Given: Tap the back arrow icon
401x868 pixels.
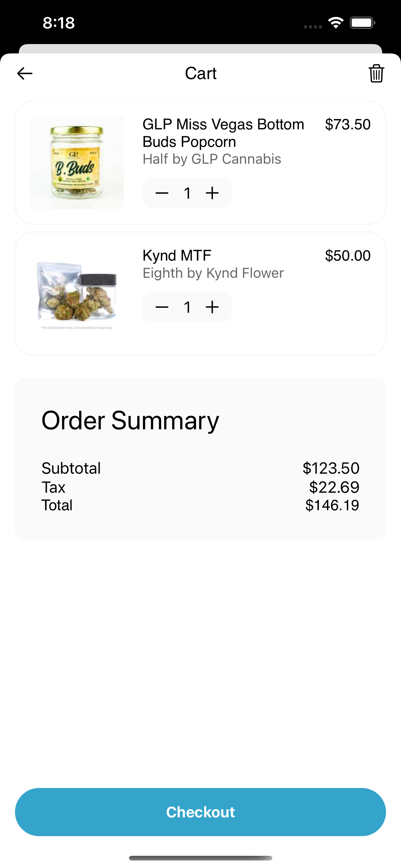Looking at the screenshot, I should [x=25, y=73].
